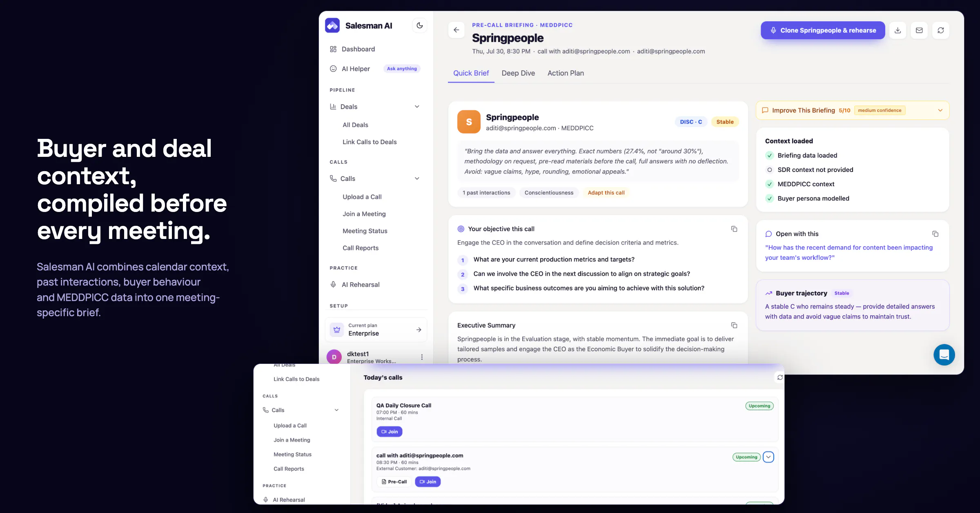Viewport: 980px width, 513px height.
Task: Go to All Deals
Action: tap(355, 125)
